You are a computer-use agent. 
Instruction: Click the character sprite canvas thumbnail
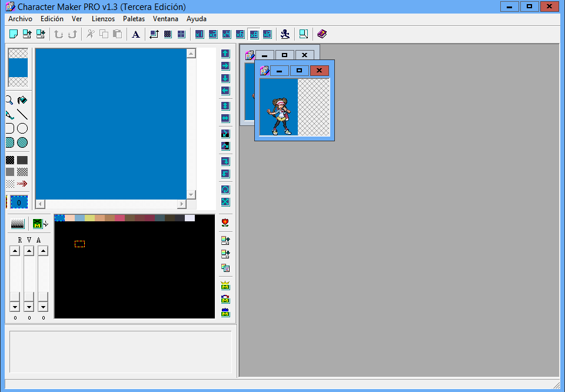pos(278,107)
